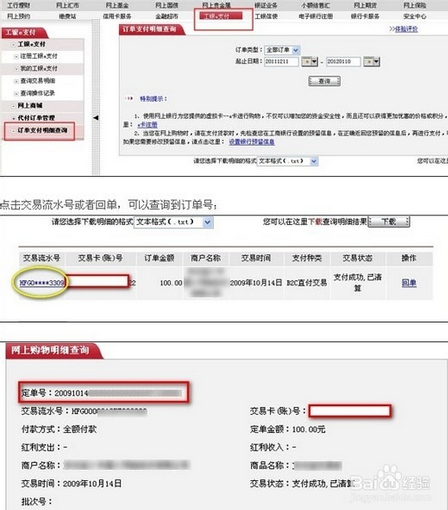Click the 交易状态 column header

(x=357, y=258)
